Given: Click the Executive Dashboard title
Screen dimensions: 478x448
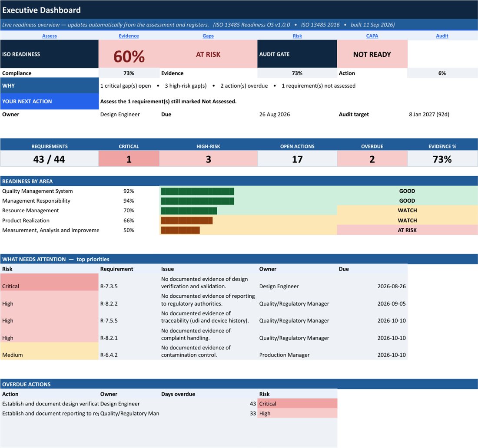Looking at the screenshot, I should click(41, 10).
